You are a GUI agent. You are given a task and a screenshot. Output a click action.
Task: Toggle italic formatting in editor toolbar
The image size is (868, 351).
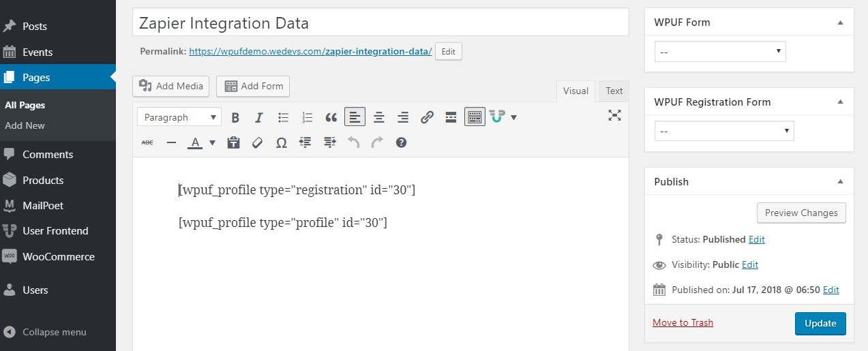coord(259,117)
